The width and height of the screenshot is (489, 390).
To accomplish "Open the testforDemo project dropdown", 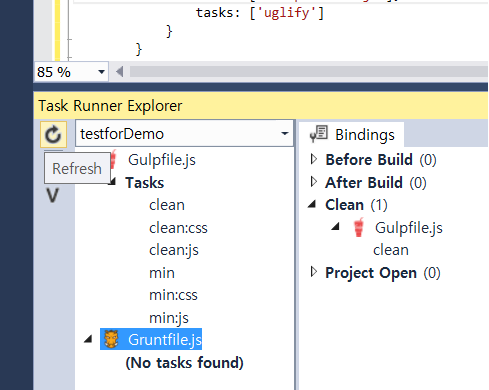I will click(x=285, y=134).
